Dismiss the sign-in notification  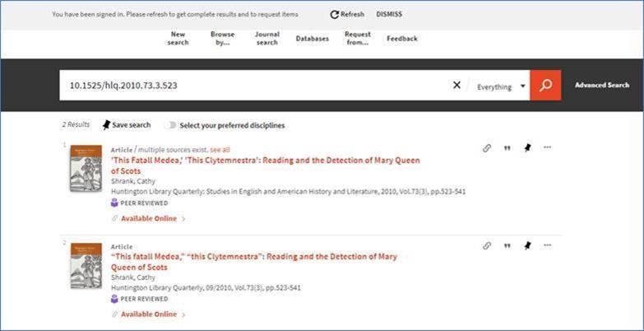pyautogui.click(x=389, y=14)
